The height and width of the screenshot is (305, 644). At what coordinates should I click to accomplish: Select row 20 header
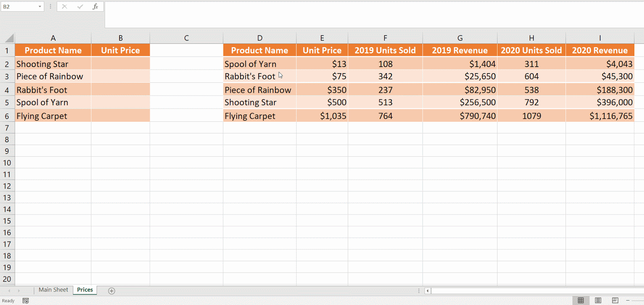[7, 279]
